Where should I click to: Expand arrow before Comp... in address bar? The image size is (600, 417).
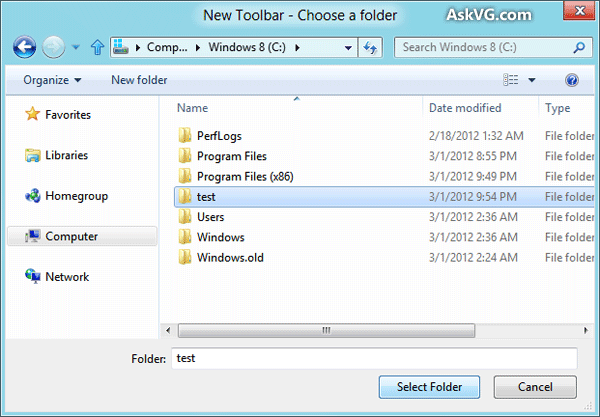point(138,48)
